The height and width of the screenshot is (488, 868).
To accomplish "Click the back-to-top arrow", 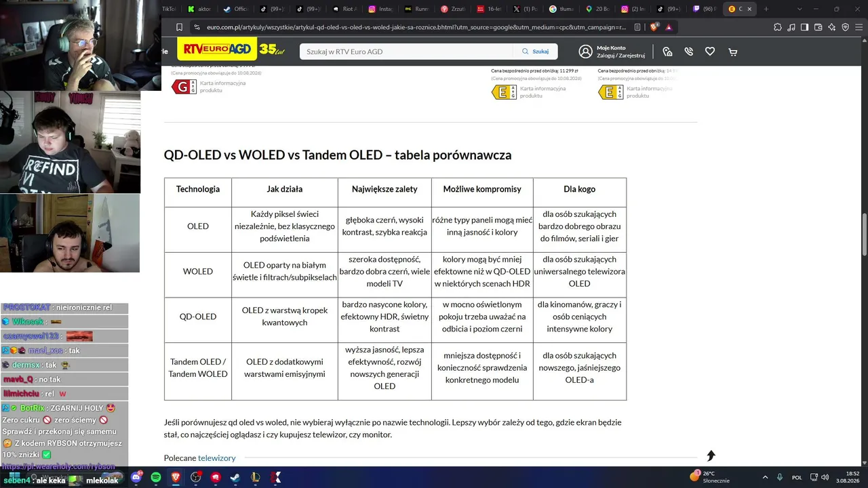I will (x=711, y=455).
